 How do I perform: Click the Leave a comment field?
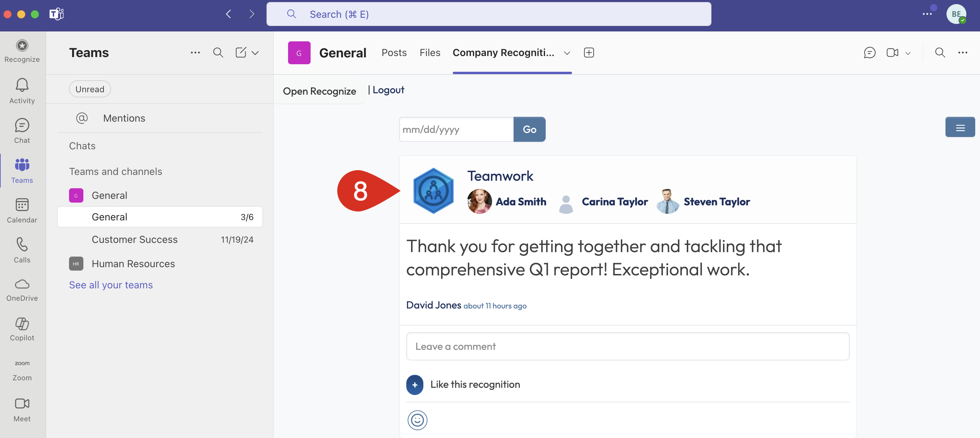click(x=627, y=346)
